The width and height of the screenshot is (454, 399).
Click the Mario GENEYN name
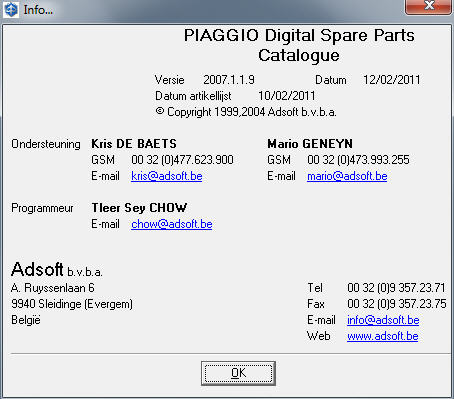pos(310,144)
